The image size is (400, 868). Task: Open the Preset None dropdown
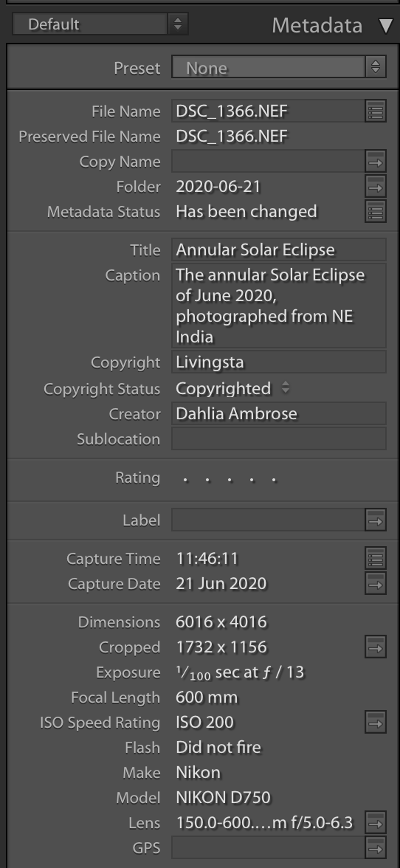279,68
